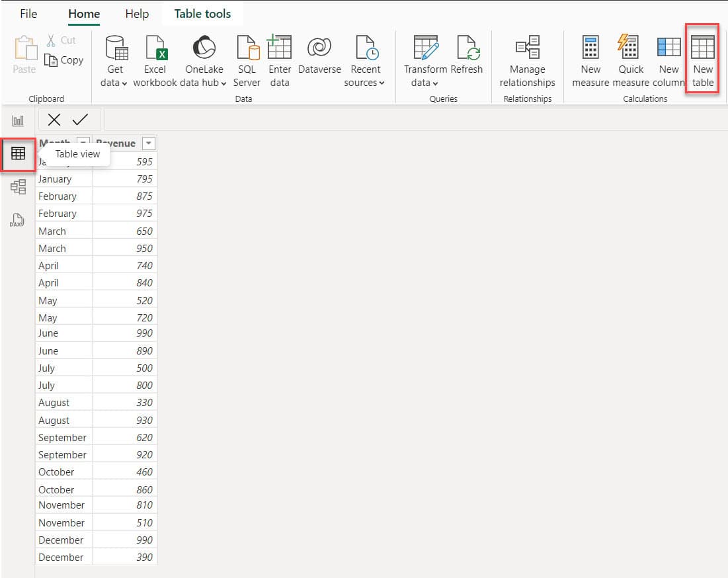
Task: Select the cell with value 860
Action: pos(125,490)
